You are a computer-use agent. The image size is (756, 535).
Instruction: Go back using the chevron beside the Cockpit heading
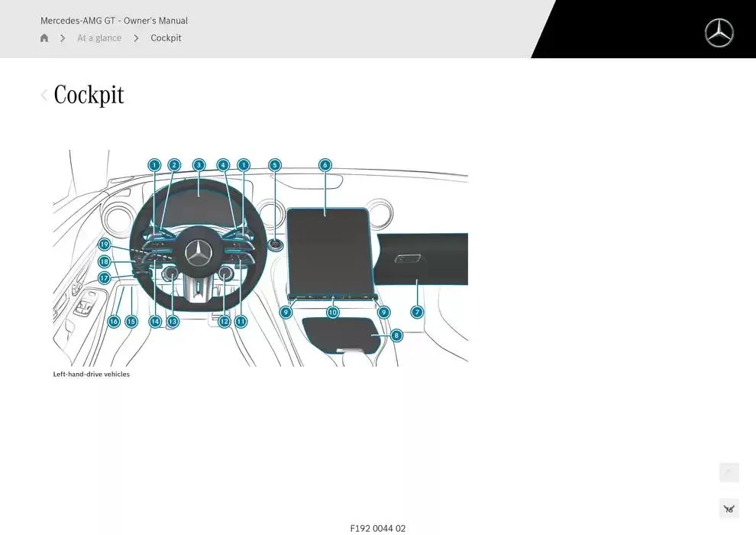tap(44, 96)
